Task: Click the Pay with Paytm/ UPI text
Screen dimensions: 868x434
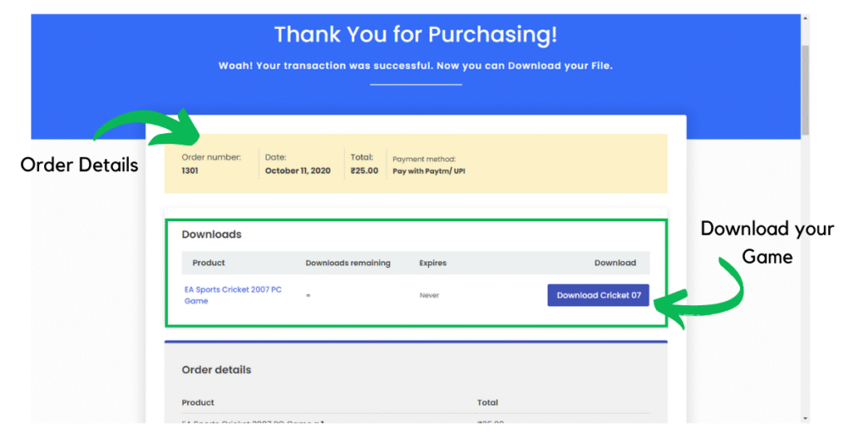Action: point(429,171)
